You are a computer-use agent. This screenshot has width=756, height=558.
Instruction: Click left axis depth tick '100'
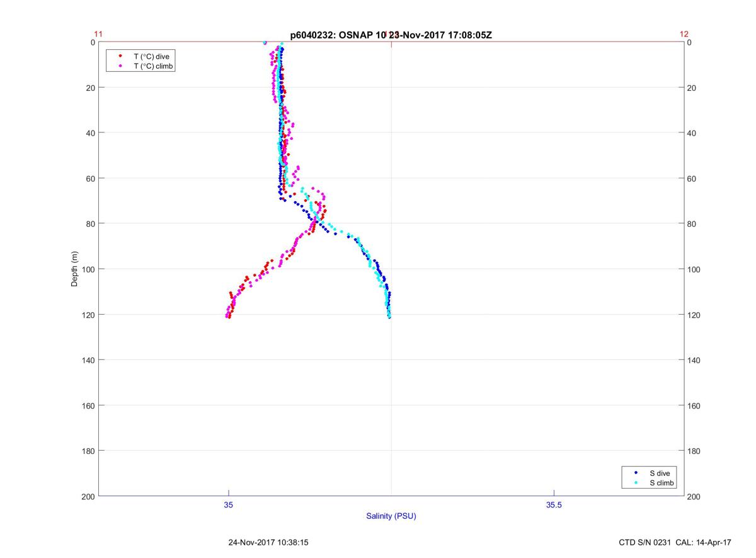89,269
